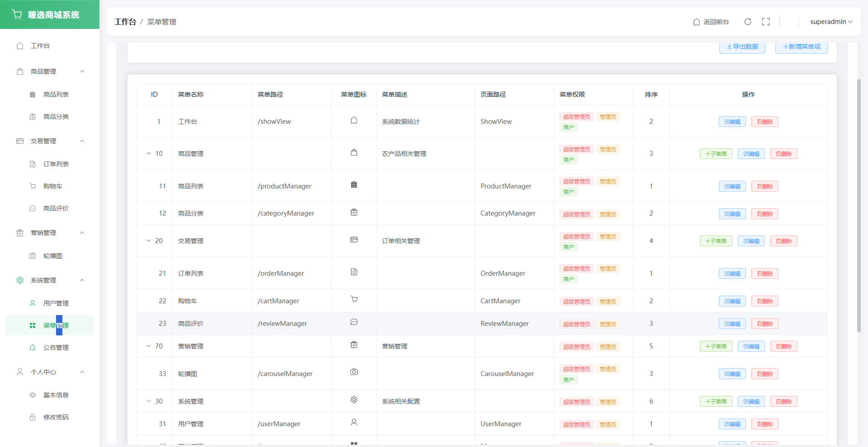Click the chat bubble icon in 商品评价 row

pyautogui.click(x=354, y=322)
